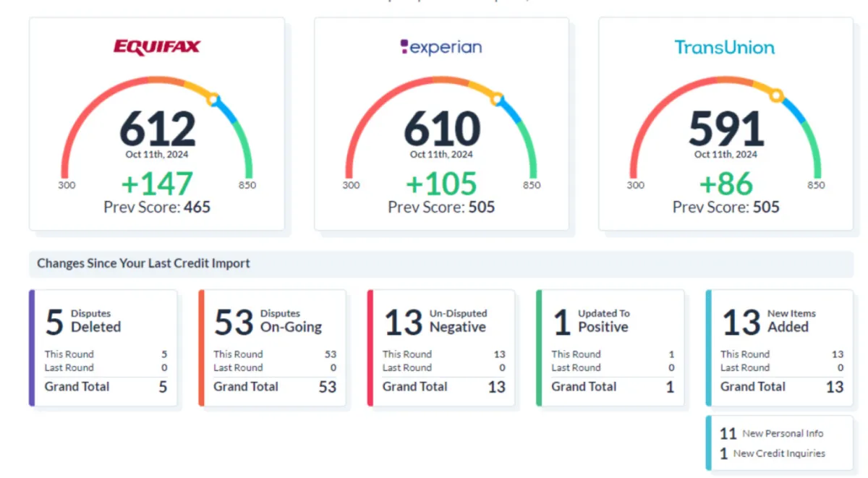Screen dimensions: 868x478
Task: Click the Equifax logo
Action: tap(157, 47)
